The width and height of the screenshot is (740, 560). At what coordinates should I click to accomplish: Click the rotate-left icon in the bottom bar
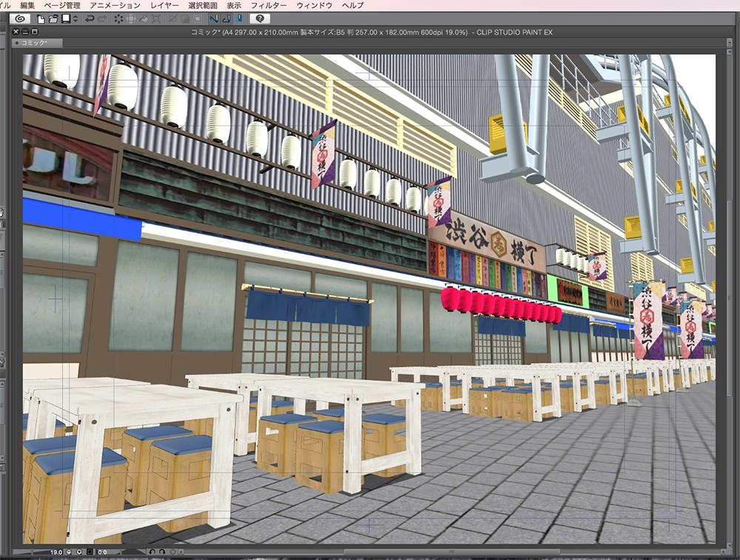pos(153,553)
